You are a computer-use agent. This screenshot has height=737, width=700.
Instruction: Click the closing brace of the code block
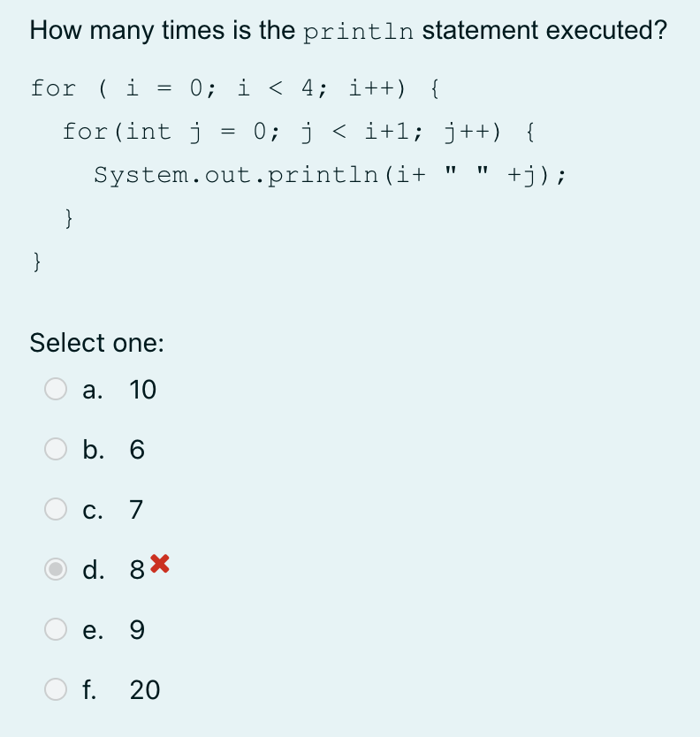pos(35,261)
